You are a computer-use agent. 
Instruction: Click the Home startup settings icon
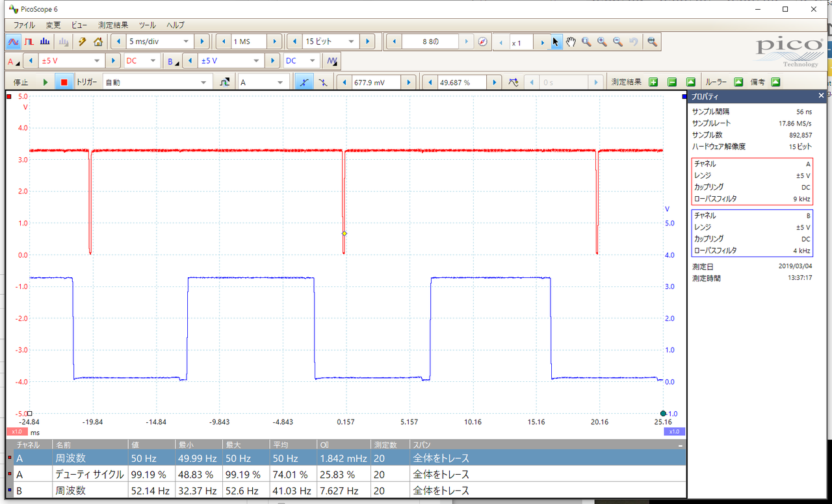pyautogui.click(x=98, y=42)
